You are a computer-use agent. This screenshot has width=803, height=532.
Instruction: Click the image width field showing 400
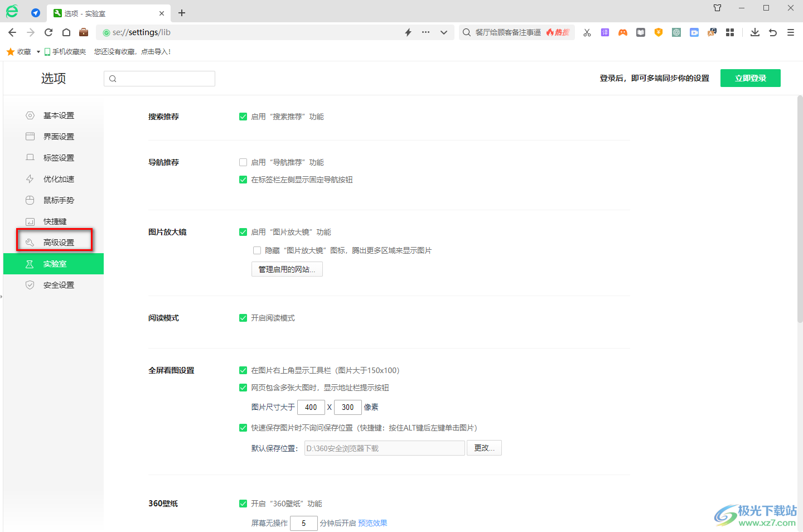tap(311, 407)
